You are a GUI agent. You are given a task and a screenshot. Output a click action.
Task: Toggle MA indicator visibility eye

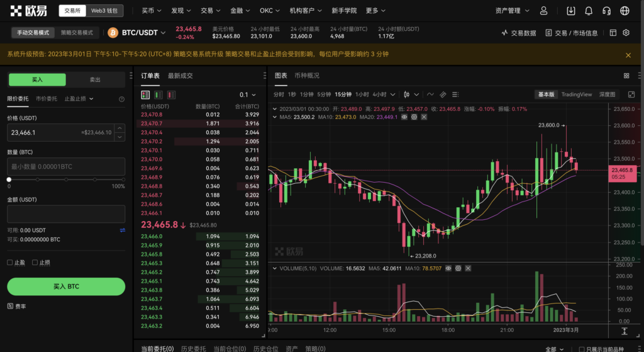click(404, 117)
